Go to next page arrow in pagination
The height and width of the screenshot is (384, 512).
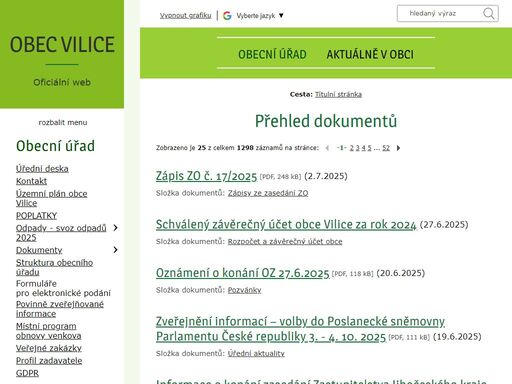398,148
